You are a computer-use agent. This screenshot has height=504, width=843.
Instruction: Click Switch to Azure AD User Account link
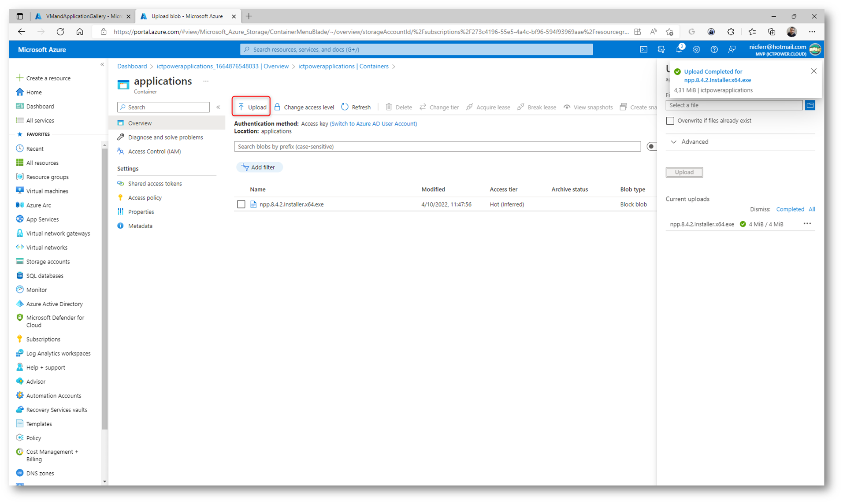point(373,124)
